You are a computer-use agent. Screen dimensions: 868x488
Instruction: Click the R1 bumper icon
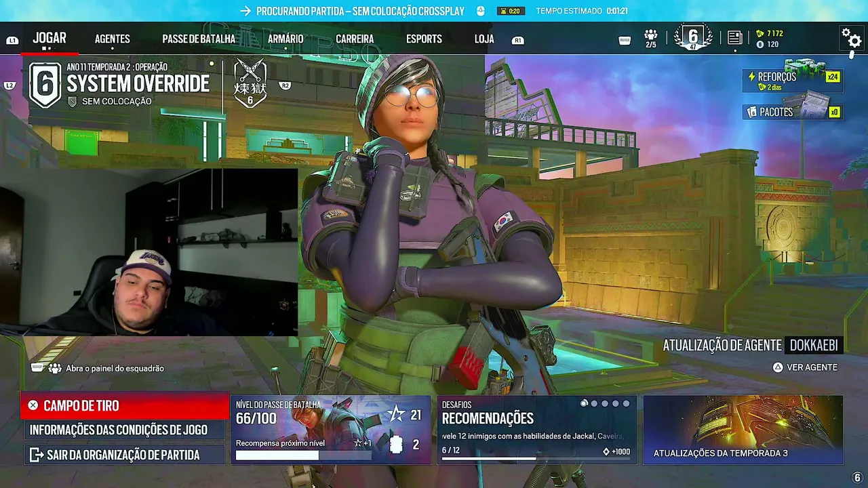coord(518,41)
